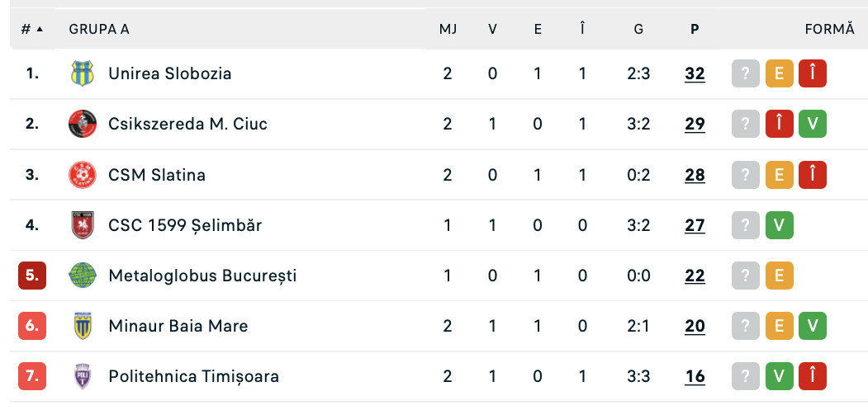Click the red Î form badge for Unirea Slobozia
This screenshot has width=868, height=410.
coord(812,73)
